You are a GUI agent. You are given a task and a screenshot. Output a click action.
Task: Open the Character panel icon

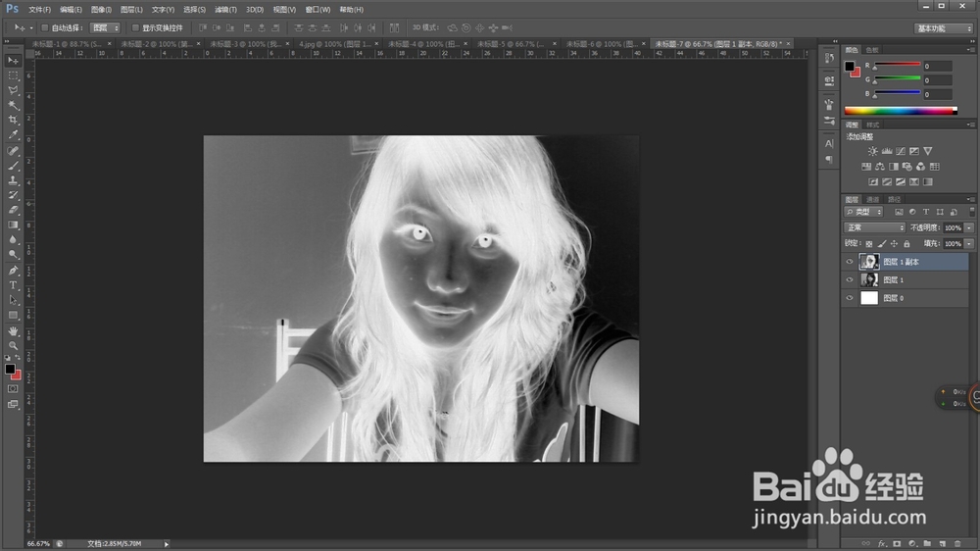(829, 144)
